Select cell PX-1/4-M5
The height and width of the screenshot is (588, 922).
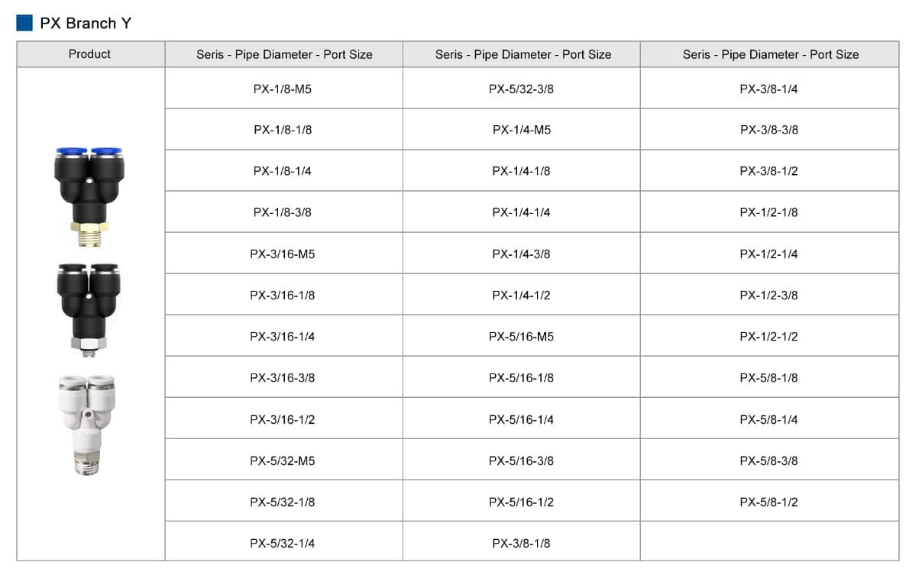click(x=521, y=130)
